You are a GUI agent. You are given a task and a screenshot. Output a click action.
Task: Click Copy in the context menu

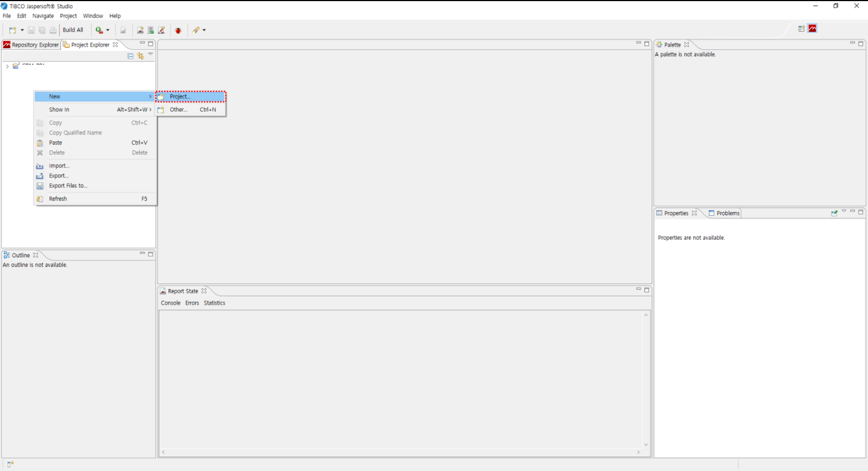click(94, 123)
